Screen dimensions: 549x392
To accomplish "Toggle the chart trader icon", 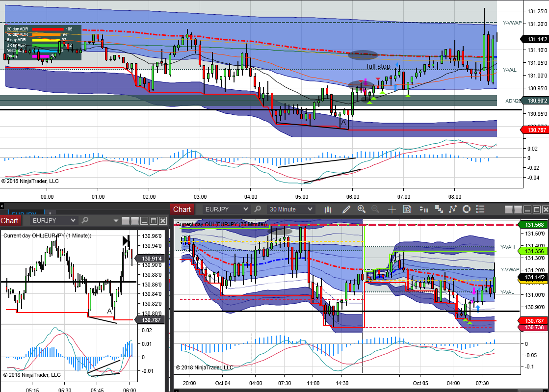I will pos(424,209).
